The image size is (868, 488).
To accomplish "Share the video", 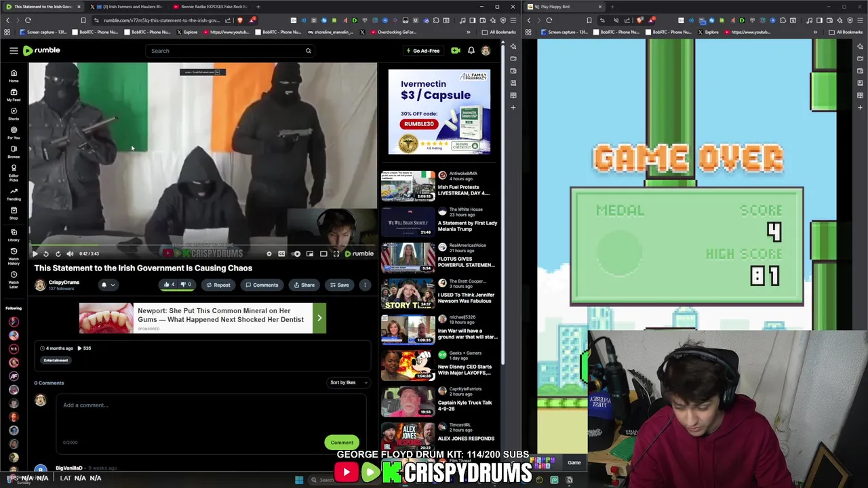I will tap(304, 285).
